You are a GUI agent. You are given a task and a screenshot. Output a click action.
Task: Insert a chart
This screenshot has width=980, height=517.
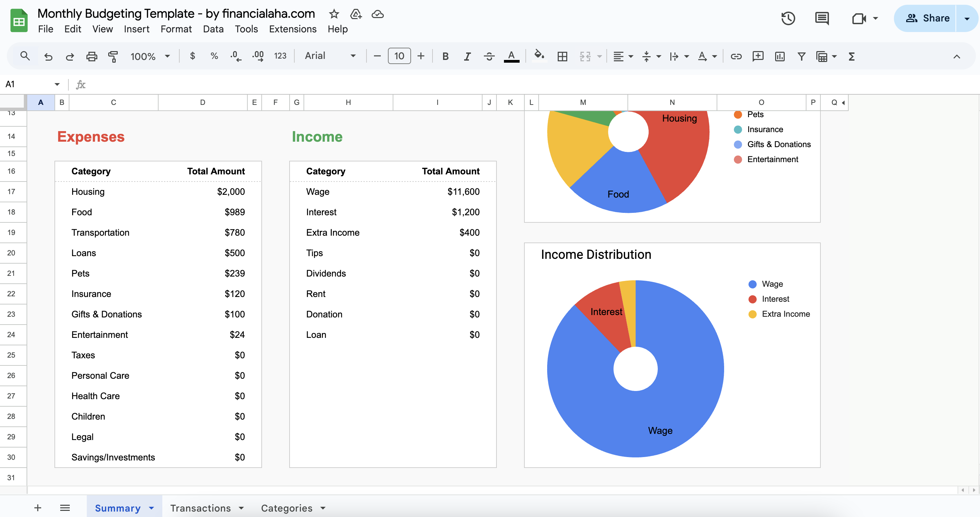click(780, 56)
